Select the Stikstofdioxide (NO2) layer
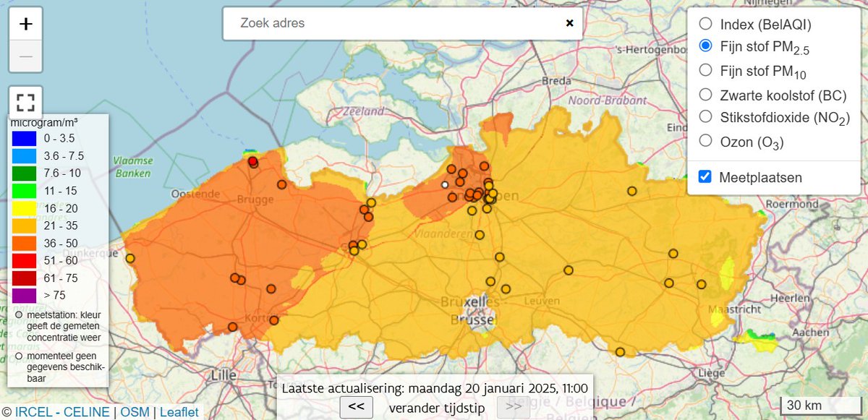868x420 pixels. click(705, 116)
